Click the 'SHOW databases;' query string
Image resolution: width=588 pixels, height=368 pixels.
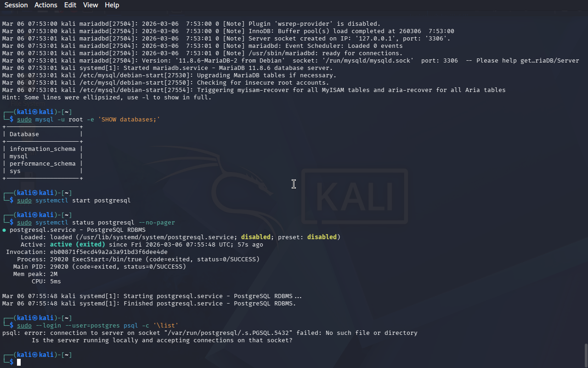129,120
